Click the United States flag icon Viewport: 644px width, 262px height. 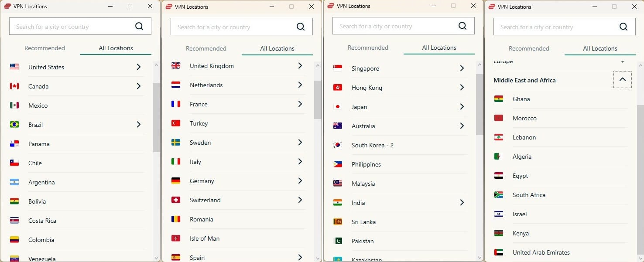(x=14, y=67)
